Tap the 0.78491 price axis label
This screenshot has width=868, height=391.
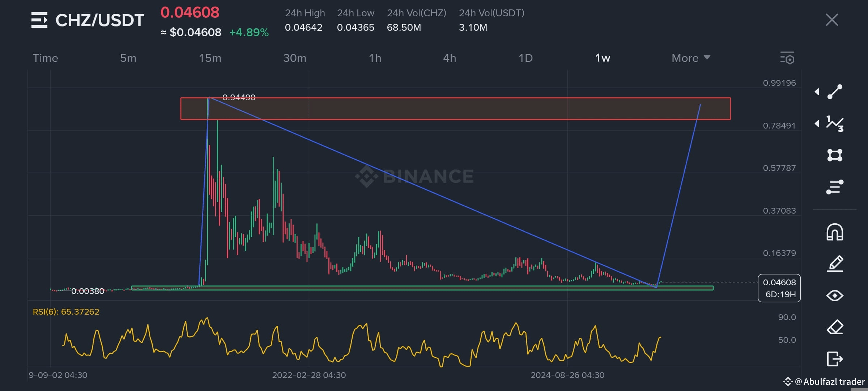[x=779, y=126]
